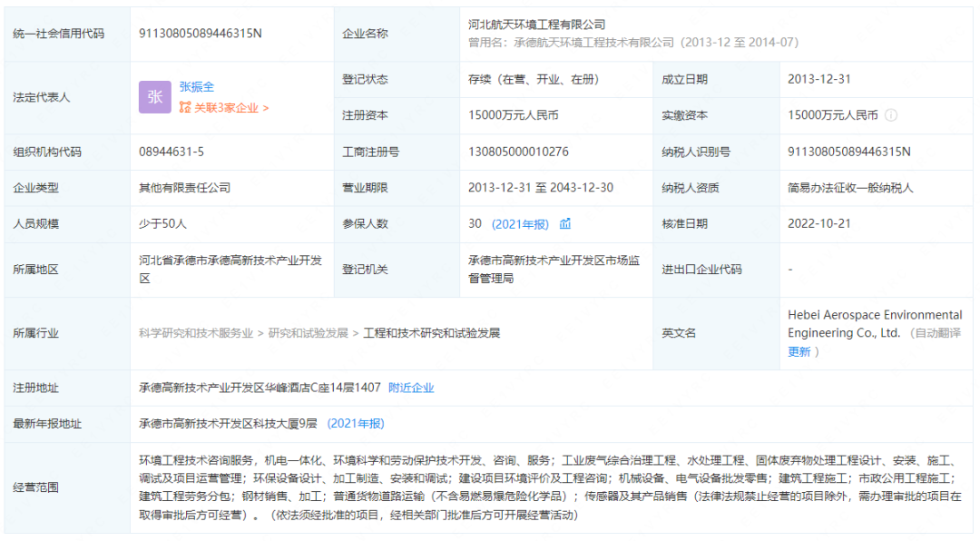Click former name 承德航天环境工程技术有限公司 line
This screenshot has height=541, width=980.
click(x=633, y=43)
